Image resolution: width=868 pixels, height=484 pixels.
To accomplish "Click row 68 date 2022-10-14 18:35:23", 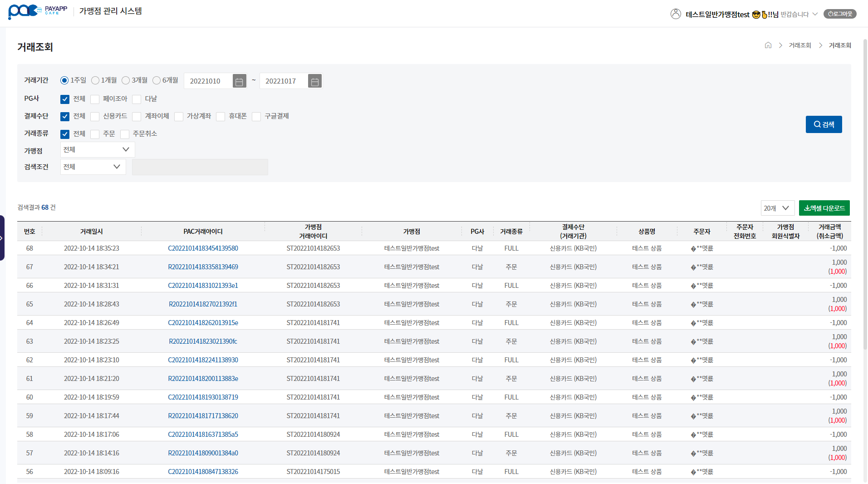I will pos(92,248).
